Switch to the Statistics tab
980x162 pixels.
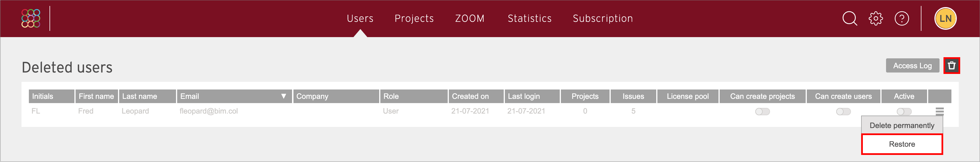[529, 18]
